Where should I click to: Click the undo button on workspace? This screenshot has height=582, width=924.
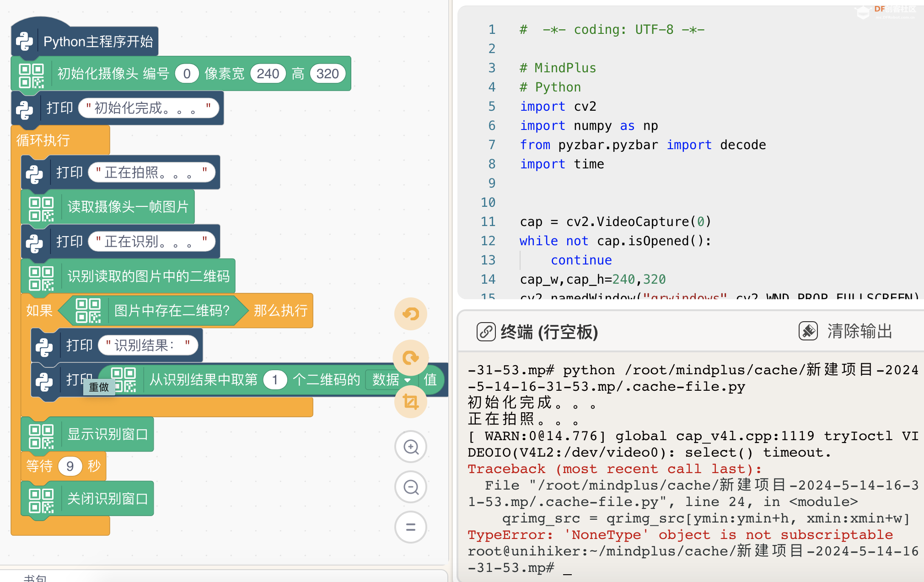coord(411,314)
